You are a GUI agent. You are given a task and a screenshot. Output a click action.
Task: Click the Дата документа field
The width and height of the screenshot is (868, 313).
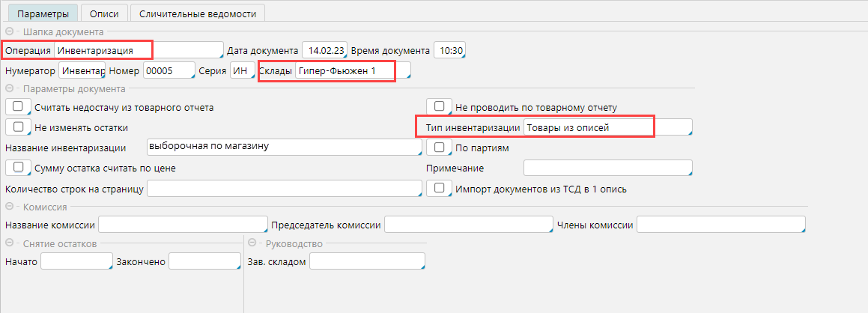324,50
